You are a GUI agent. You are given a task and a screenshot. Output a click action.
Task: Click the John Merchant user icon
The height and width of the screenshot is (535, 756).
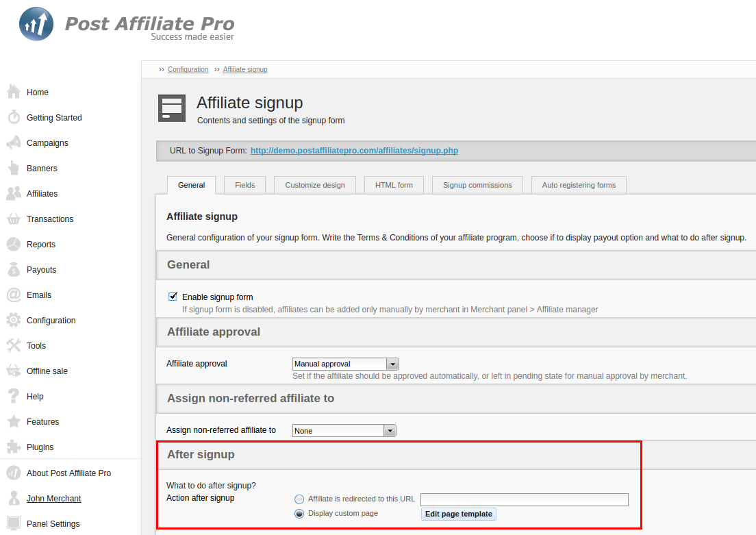tap(14, 498)
